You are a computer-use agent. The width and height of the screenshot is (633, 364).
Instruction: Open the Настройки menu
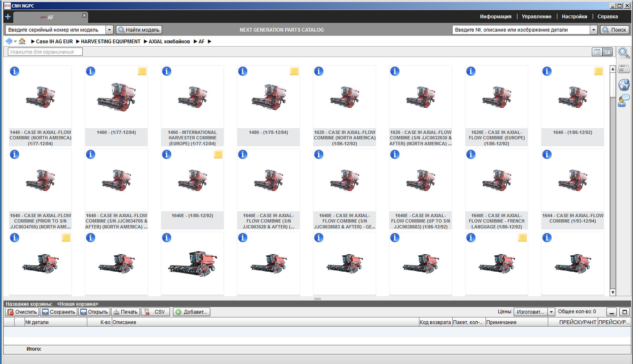(x=574, y=17)
